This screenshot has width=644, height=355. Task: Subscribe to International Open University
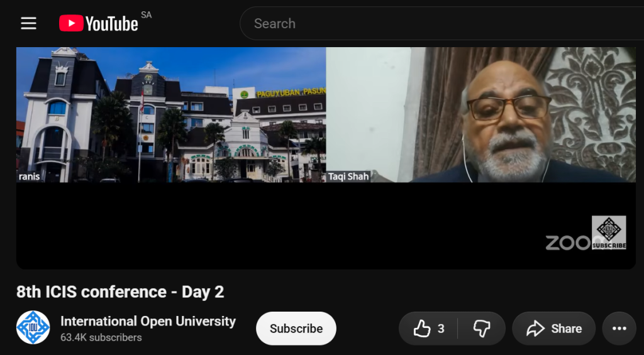(x=296, y=329)
